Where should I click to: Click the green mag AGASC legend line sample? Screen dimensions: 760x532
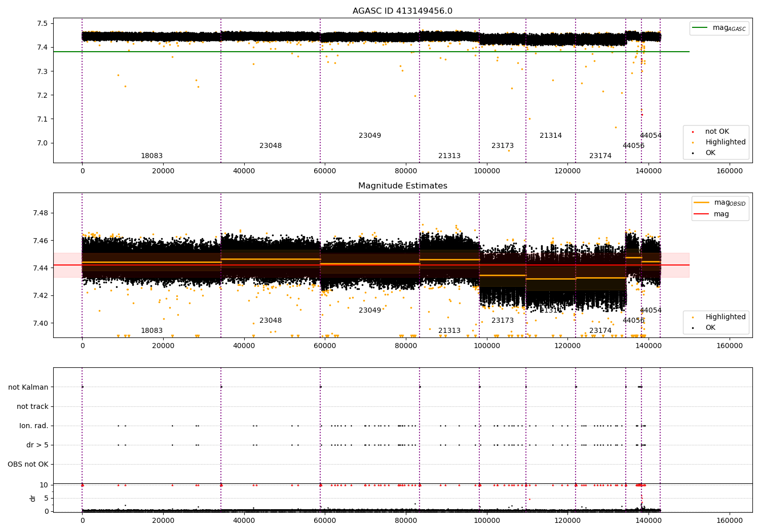pyautogui.click(x=700, y=28)
